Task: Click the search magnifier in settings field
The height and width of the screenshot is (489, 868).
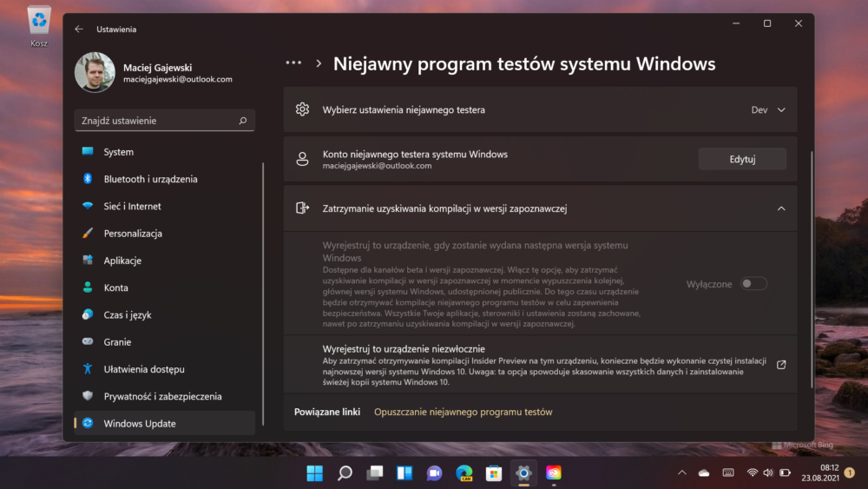Action: 242,120
